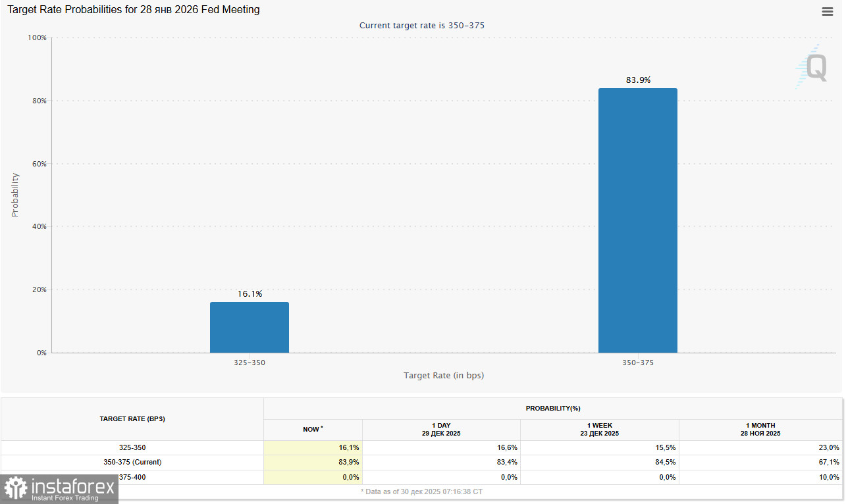This screenshot has width=846, height=504.
Task: Select the 1 WEEK column header
Action: (x=599, y=430)
